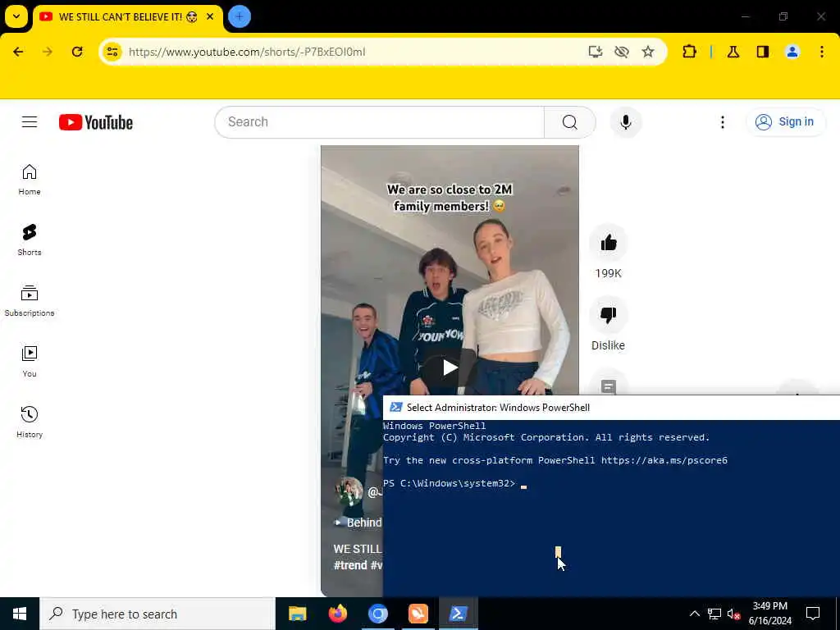Click the https://aka.ms/pscore6 text in PowerShell
This screenshot has height=630, width=840.
pos(664,460)
